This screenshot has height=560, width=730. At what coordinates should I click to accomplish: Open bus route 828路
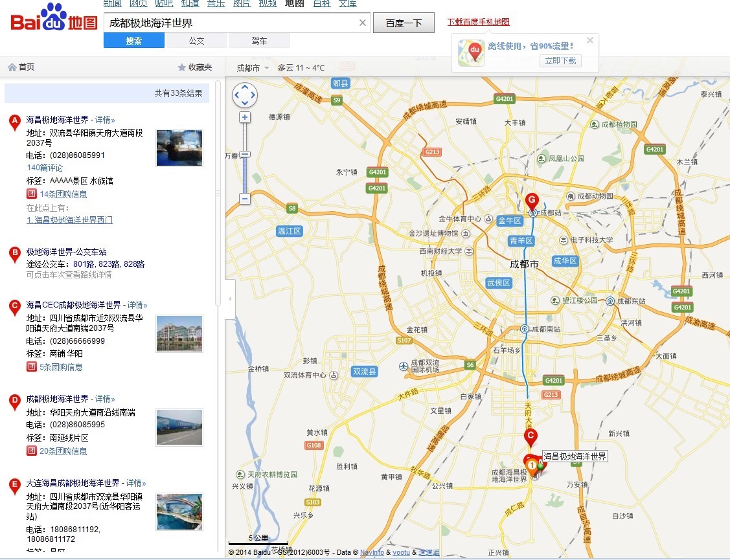(x=134, y=264)
